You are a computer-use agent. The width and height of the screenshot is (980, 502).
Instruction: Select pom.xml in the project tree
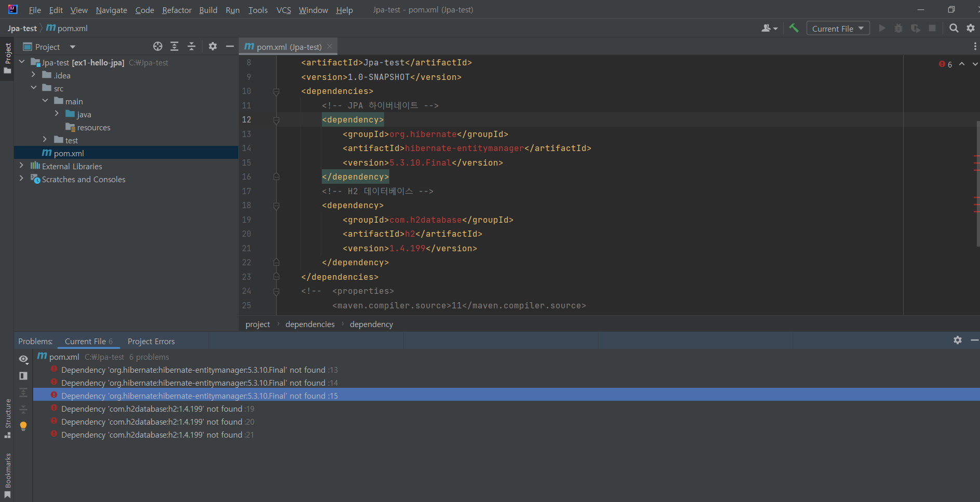(x=126, y=153)
